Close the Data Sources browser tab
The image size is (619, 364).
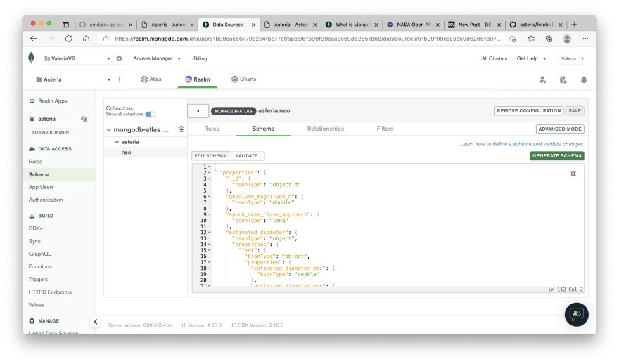pos(253,25)
